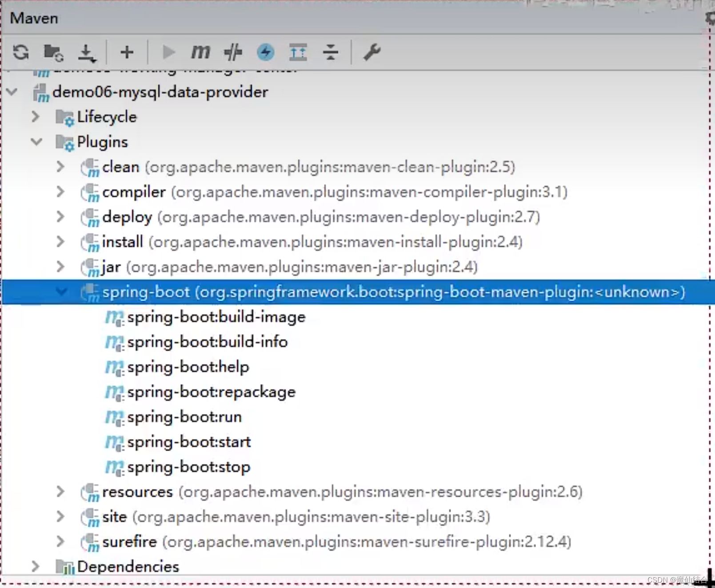Select resources maven-resources-plugin:2.6 row
This screenshot has height=588, width=715.
(342, 492)
